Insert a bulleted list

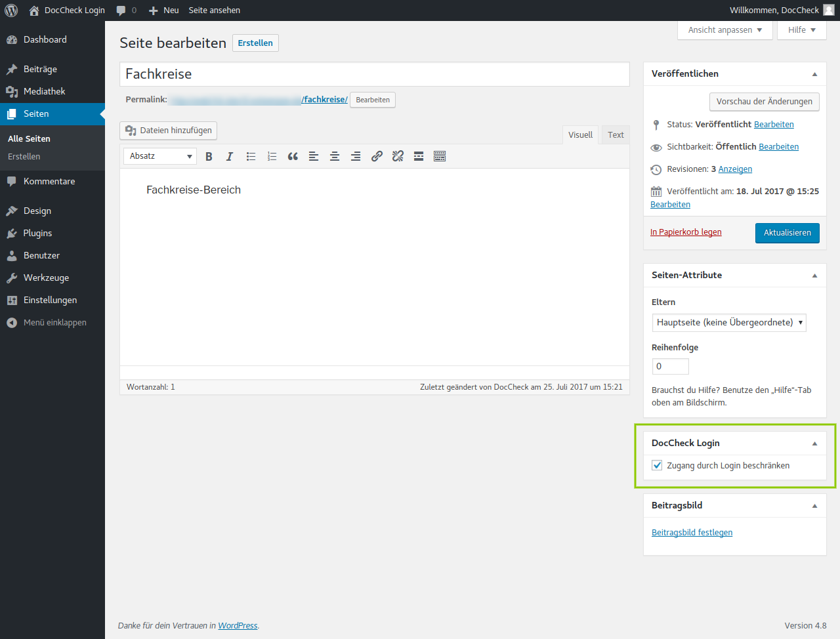251,156
